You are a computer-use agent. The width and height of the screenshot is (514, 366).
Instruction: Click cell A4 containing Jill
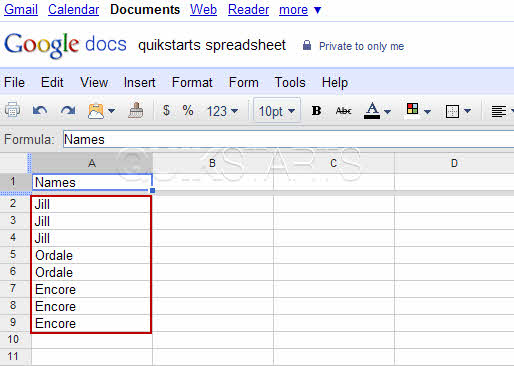coord(91,238)
